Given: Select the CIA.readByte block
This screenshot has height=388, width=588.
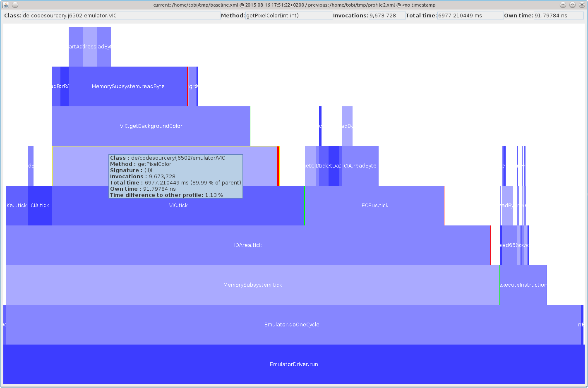Looking at the screenshot, I should (x=360, y=166).
